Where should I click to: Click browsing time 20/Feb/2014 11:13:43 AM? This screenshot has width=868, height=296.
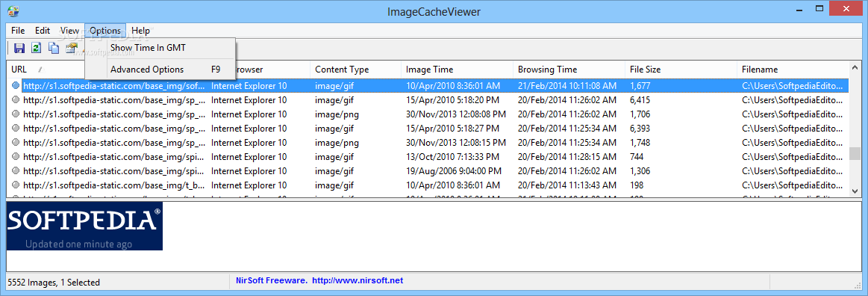[x=567, y=185]
